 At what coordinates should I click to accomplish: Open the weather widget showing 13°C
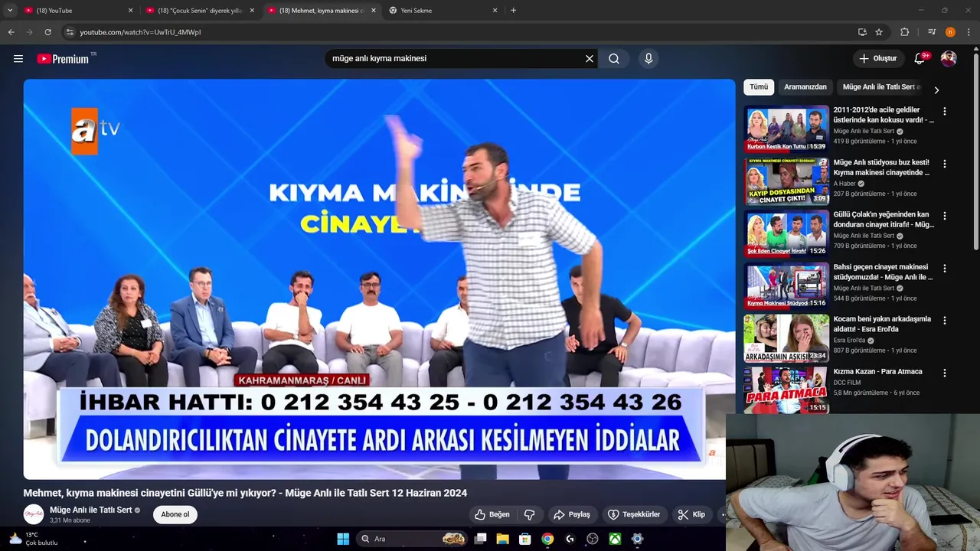point(33,539)
